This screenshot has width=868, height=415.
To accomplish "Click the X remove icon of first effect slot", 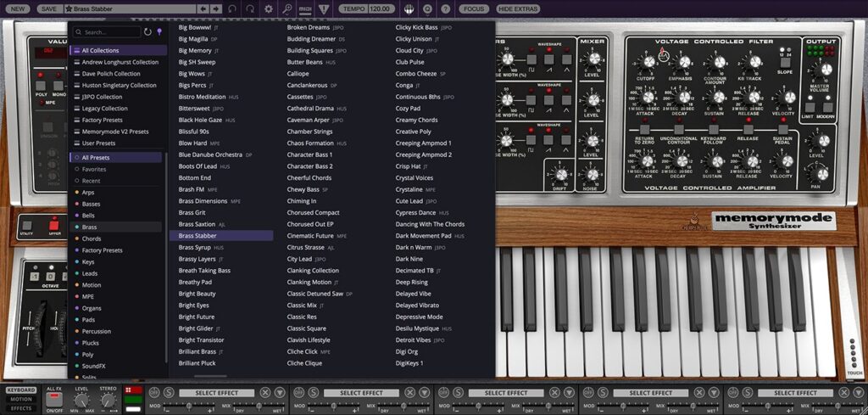I will click(x=265, y=392).
